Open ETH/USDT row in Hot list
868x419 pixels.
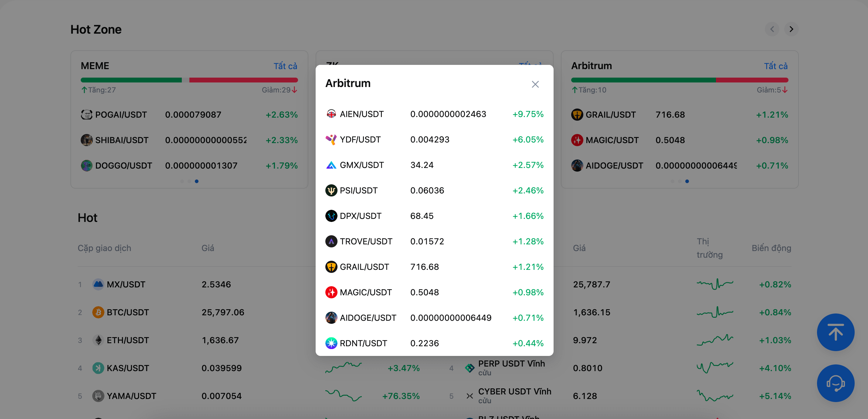(x=249, y=340)
